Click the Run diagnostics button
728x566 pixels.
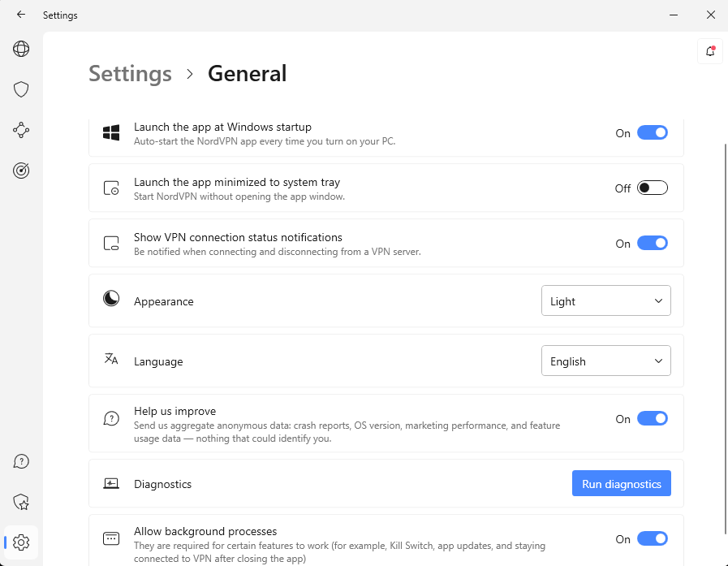621,484
